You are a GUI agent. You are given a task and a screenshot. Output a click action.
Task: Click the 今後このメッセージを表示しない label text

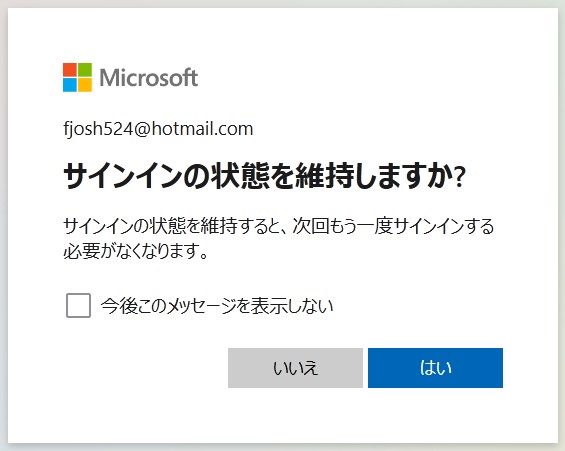[217, 306]
